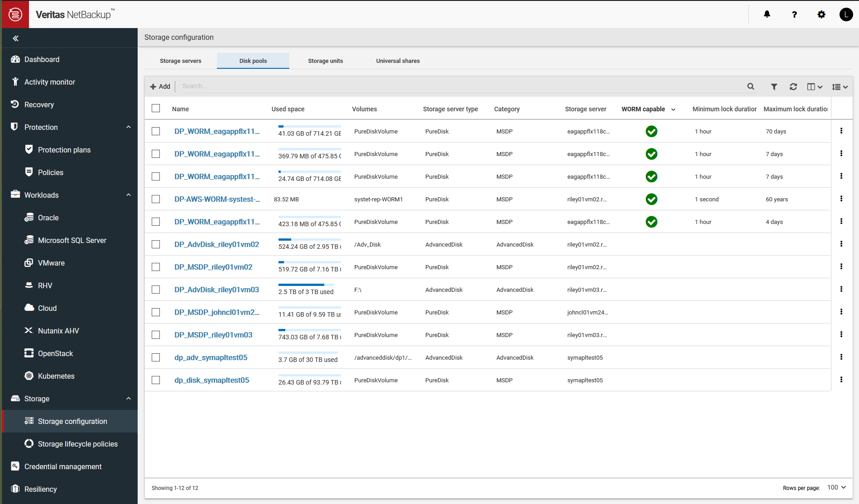Open the column settings icon in the toolbar

click(814, 86)
